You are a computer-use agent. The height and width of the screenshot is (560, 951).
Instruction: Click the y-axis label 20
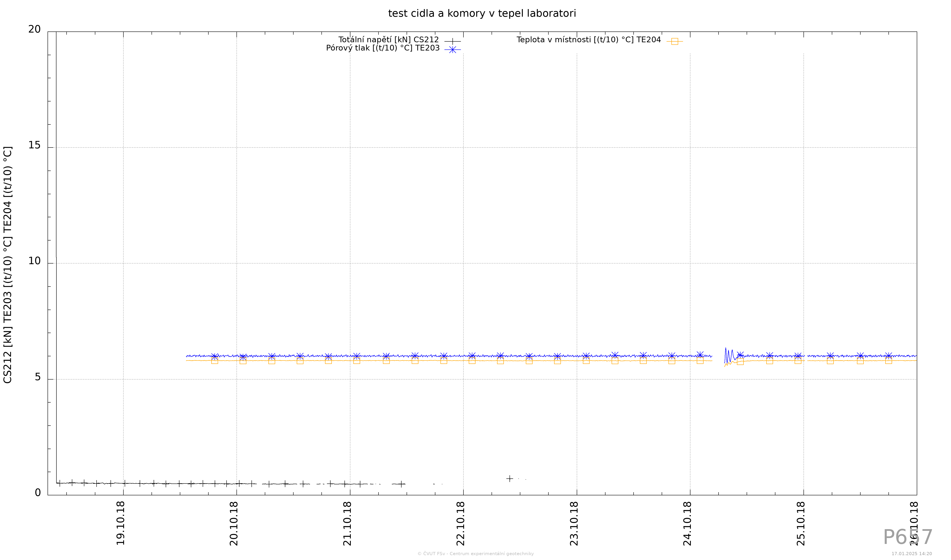point(34,29)
